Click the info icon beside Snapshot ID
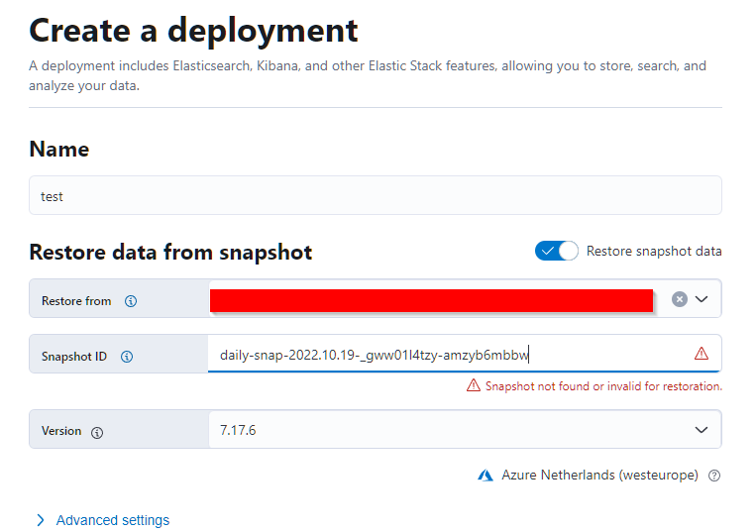 click(127, 357)
